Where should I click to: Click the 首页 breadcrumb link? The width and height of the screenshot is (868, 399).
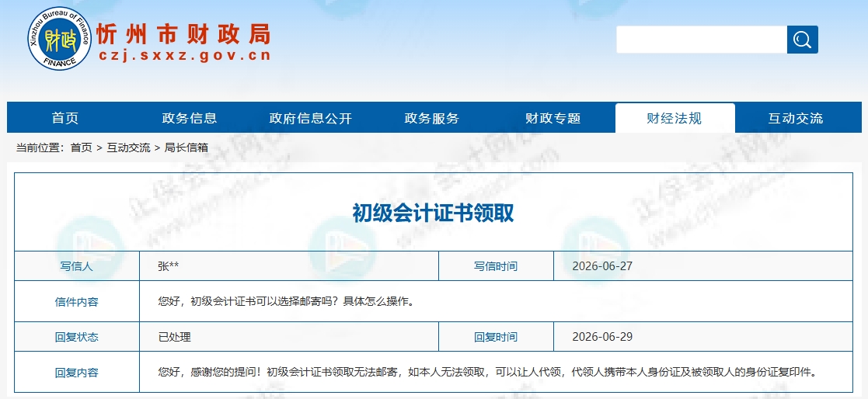[82, 147]
